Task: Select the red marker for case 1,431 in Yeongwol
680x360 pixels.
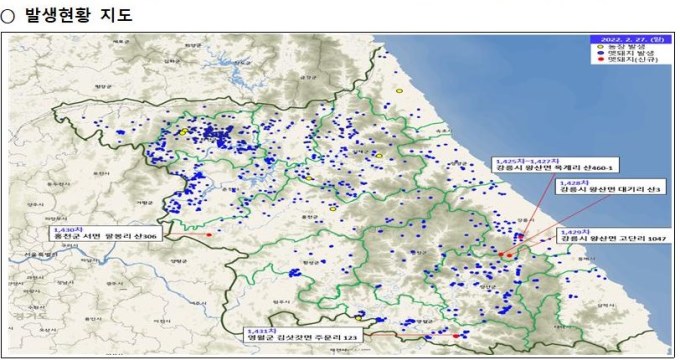Action: pos(456,335)
